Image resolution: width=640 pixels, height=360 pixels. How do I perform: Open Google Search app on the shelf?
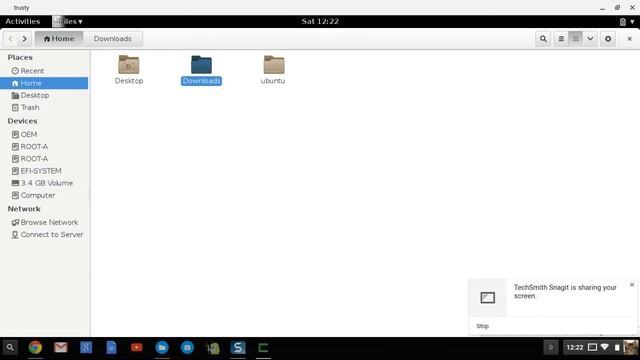[x=86, y=348]
